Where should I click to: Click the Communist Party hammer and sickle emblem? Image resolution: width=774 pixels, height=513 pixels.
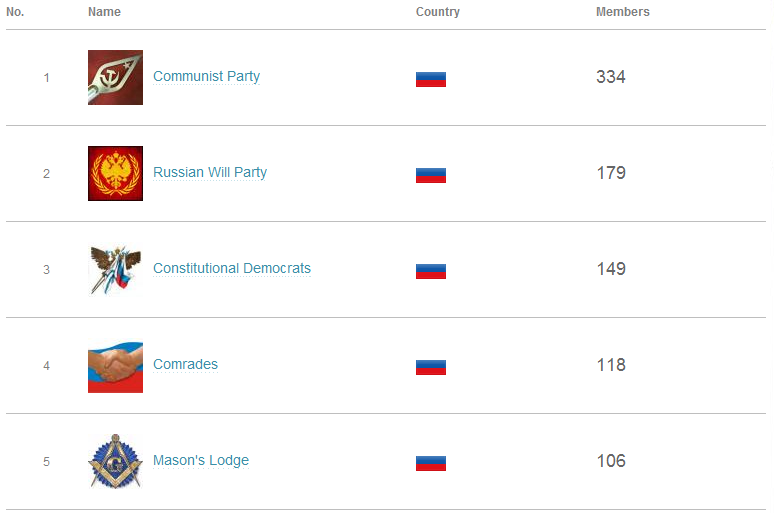116,78
